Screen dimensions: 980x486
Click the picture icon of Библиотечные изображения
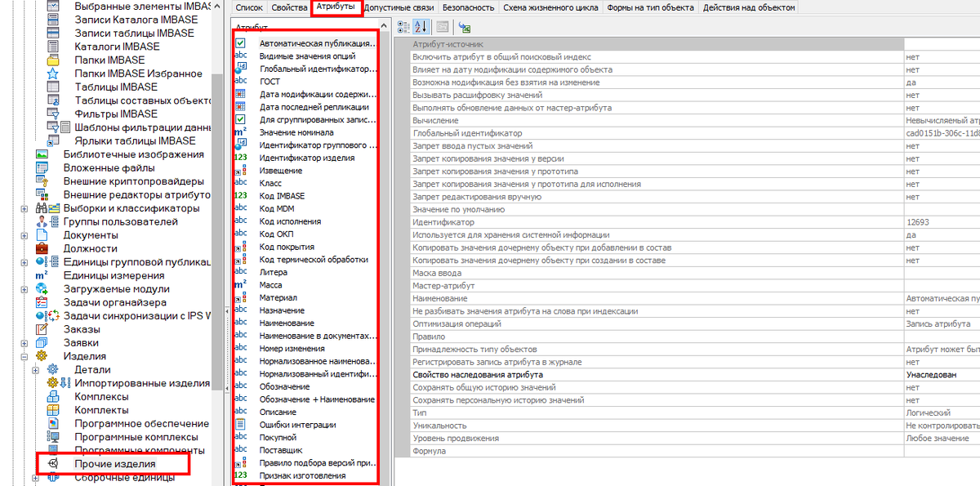42,154
